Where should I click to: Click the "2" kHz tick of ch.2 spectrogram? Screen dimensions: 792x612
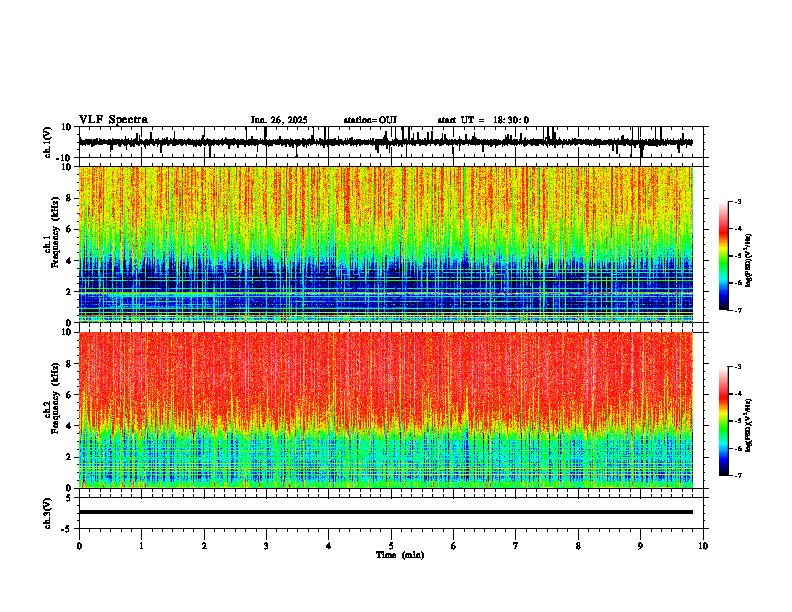[x=70, y=457]
